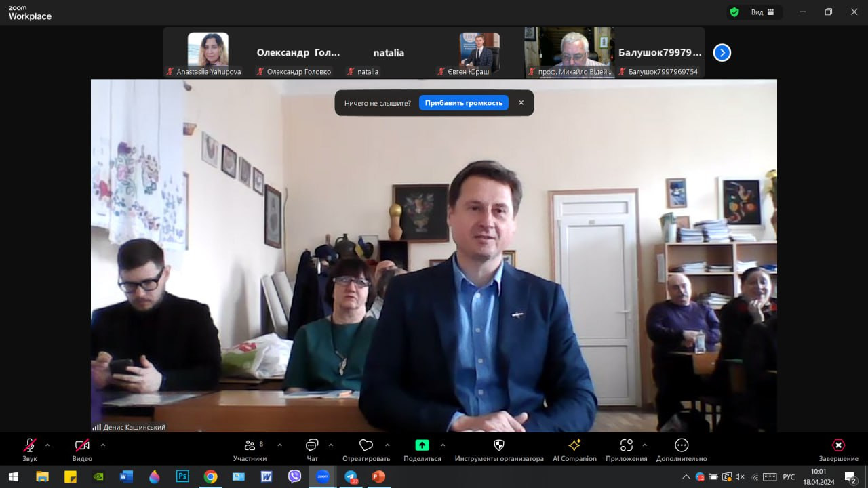The image size is (868, 488).
Task: Click the Прибавить громкость button
Action: click(x=464, y=103)
